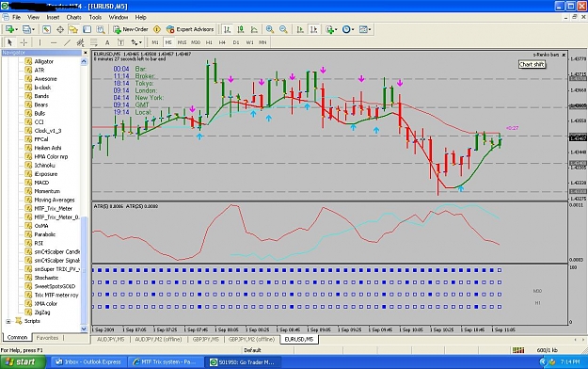
Task: Toggle chart shift icon
Action: (314, 29)
